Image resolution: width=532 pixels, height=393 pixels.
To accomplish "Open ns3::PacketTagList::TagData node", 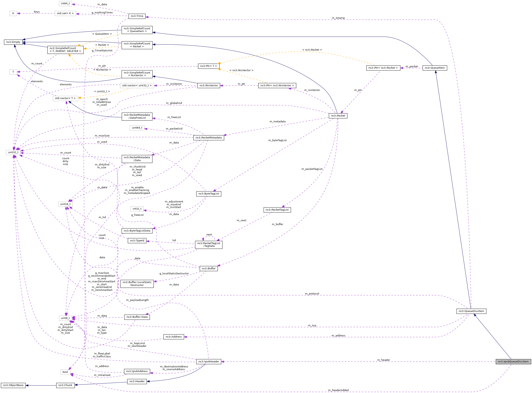I will tap(208, 245).
